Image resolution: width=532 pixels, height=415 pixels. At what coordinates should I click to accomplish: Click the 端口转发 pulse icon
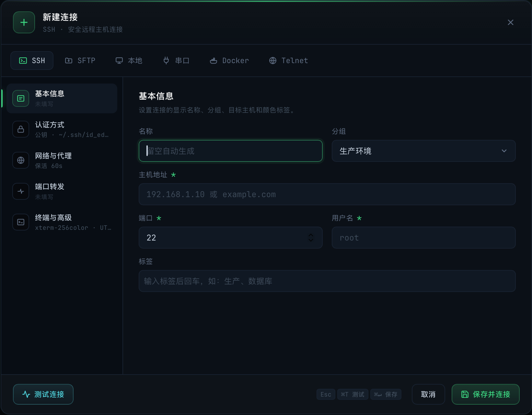pyautogui.click(x=21, y=191)
